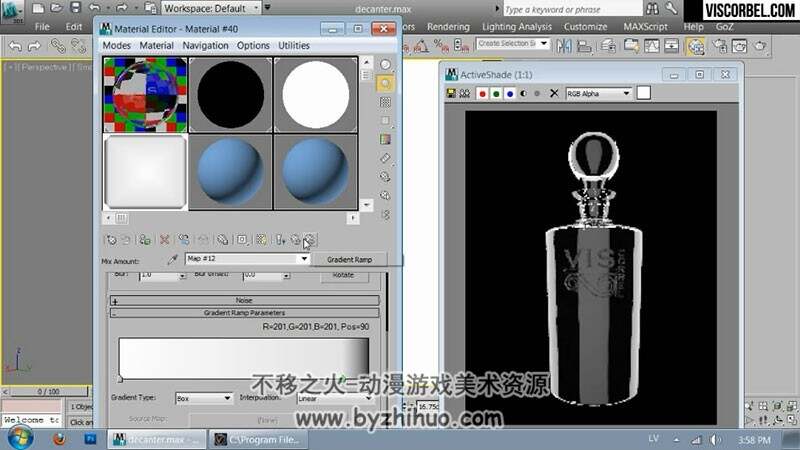Click Show End Result icon
Image resolution: width=800 pixels, height=450 pixels.
(280, 240)
